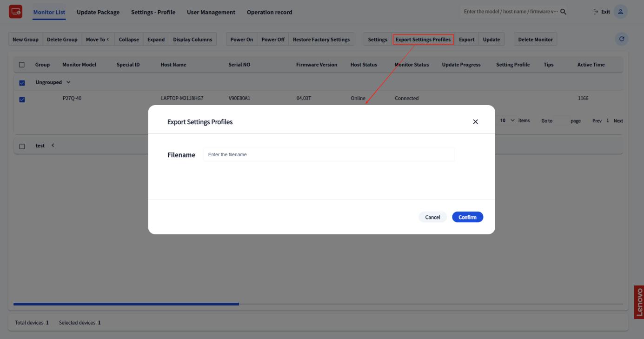Image resolution: width=644 pixels, height=339 pixels.
Task: Open the User Management tab
Action: (x=211, y=12)
